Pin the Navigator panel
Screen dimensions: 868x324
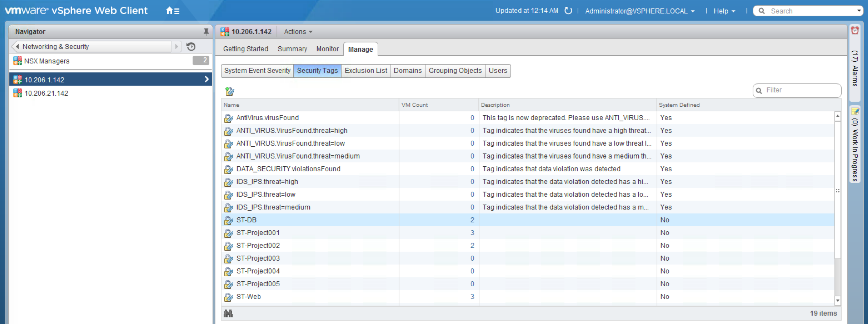coord(206,32)
